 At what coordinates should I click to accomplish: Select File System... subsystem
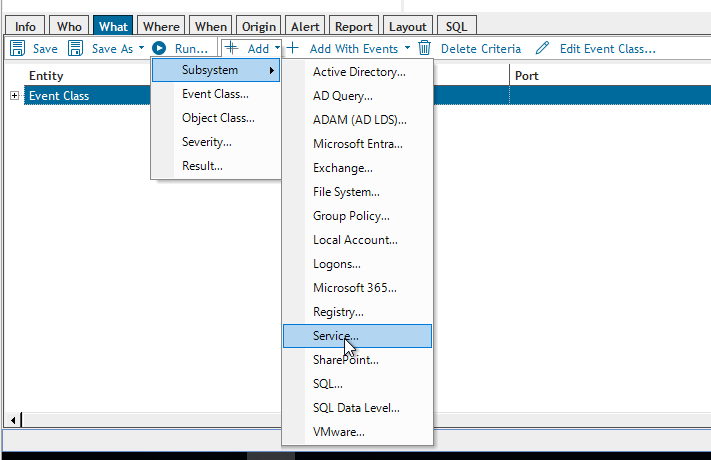[357, 192]
